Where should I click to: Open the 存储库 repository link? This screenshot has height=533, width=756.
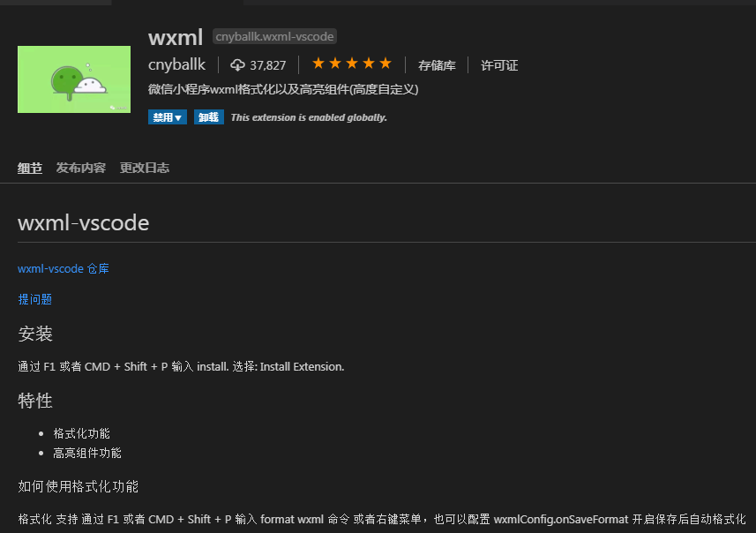[x=437, y=65]
